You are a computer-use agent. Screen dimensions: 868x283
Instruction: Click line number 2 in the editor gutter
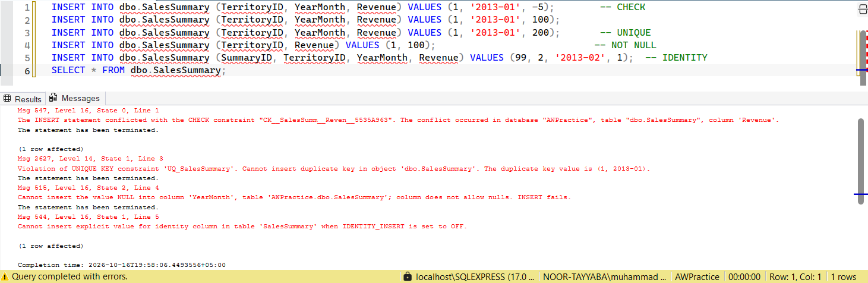click(x=27, y=20)
